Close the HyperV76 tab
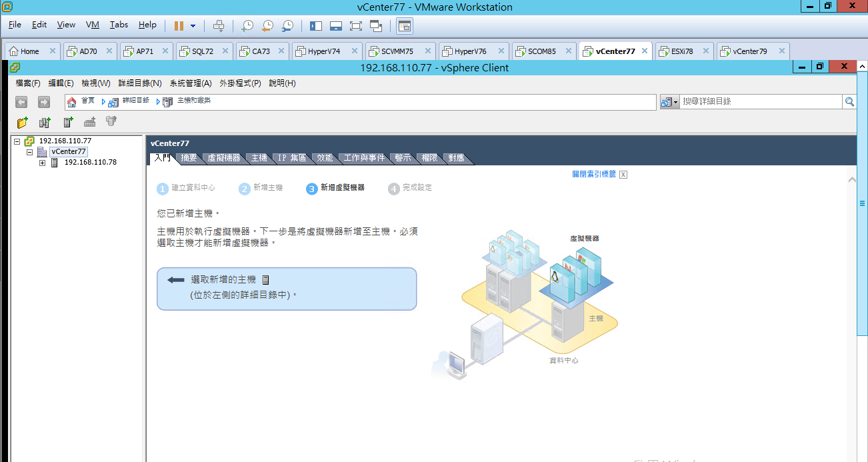 (501, 51)
